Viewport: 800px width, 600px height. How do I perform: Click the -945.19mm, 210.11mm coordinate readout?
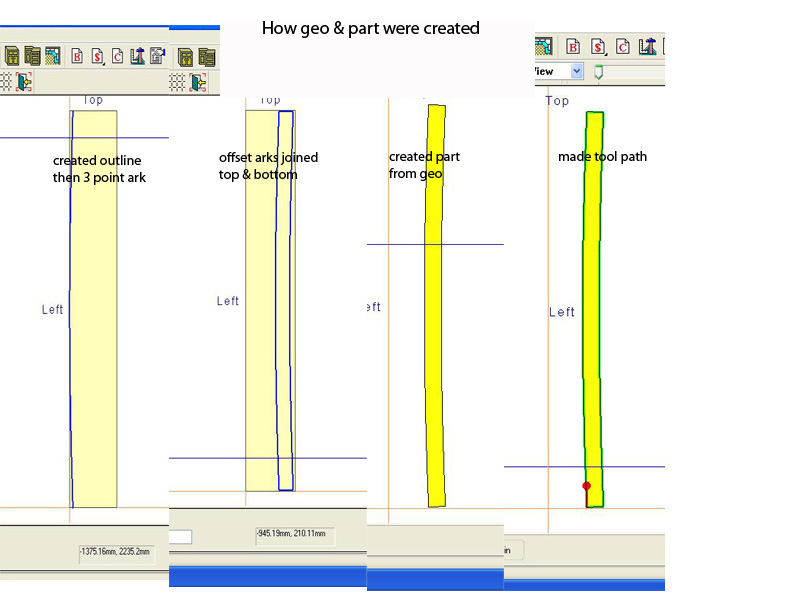point(294,535)
